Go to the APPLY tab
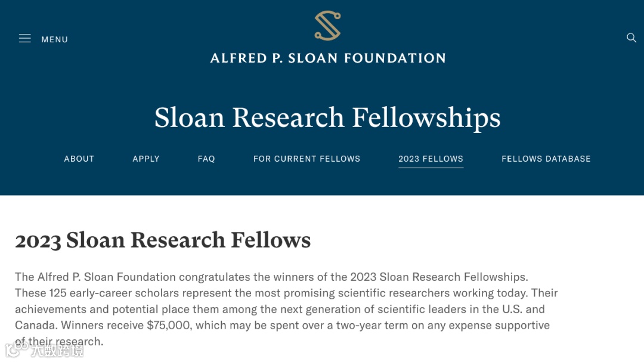Image resolution: width=644 pixels, height=362 pixels. click(146, 159)
